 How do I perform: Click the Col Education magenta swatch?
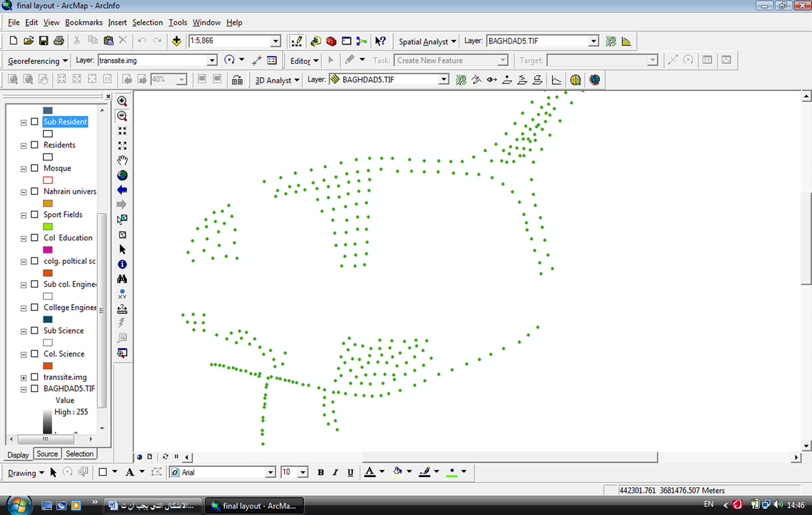point(48,250)
